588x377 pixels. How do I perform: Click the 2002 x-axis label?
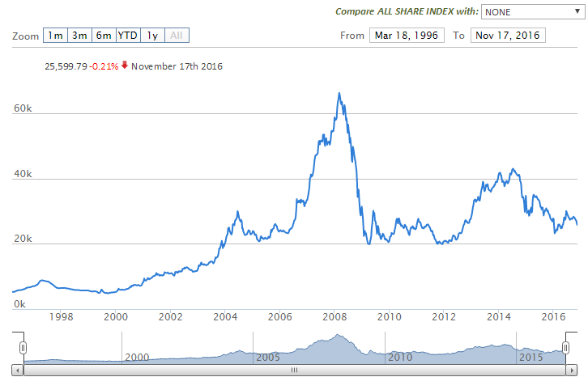pos(171,317)
